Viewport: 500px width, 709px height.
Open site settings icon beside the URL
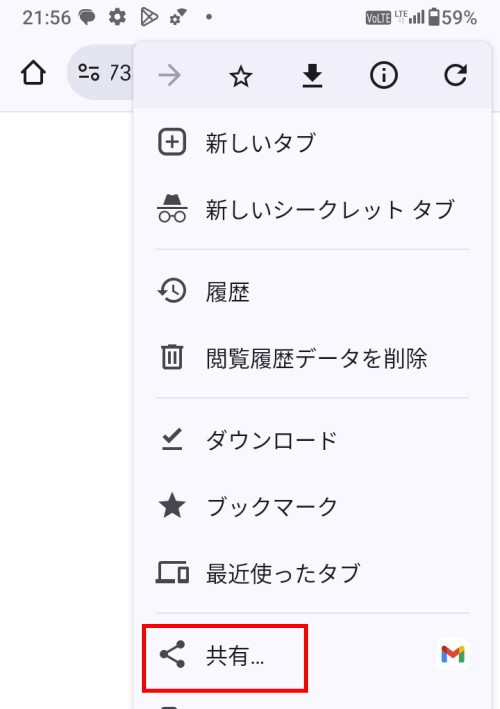(x=89, y=72)
